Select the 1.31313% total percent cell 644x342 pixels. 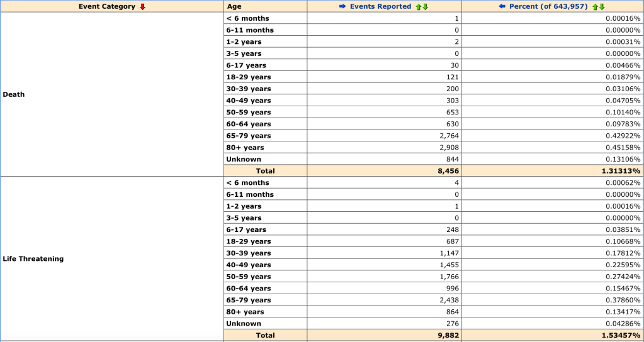click(x=621, y=171)
